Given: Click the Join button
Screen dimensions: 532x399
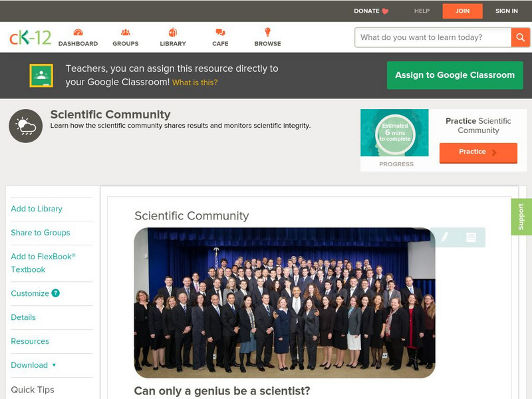Looking at the screenshot, I should click(x=462, y=11).
